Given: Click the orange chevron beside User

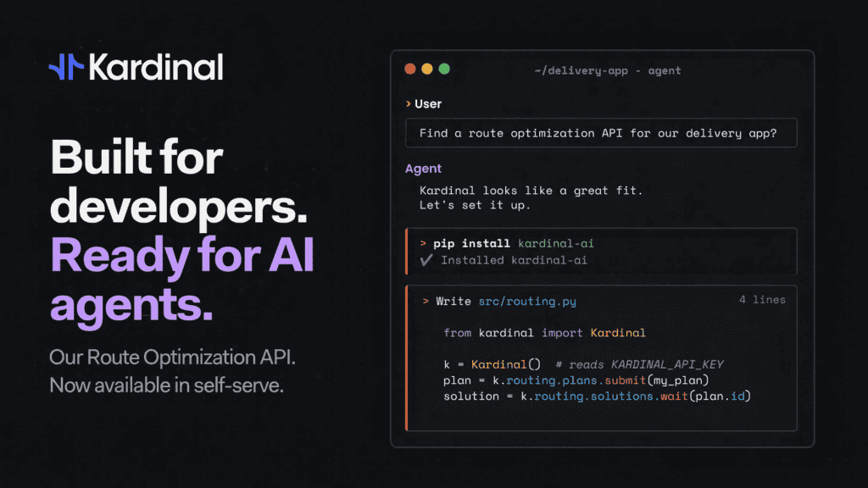Looking at the screenshot, I should pos(409,103).
